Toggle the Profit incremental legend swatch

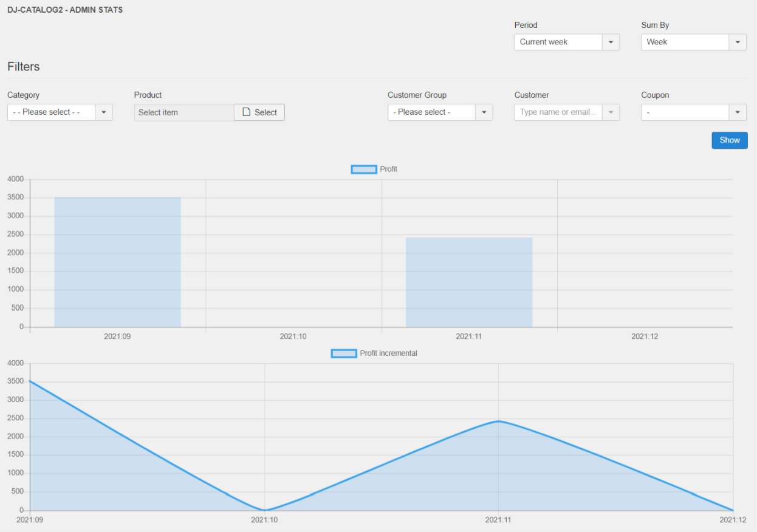pos(344,353)
